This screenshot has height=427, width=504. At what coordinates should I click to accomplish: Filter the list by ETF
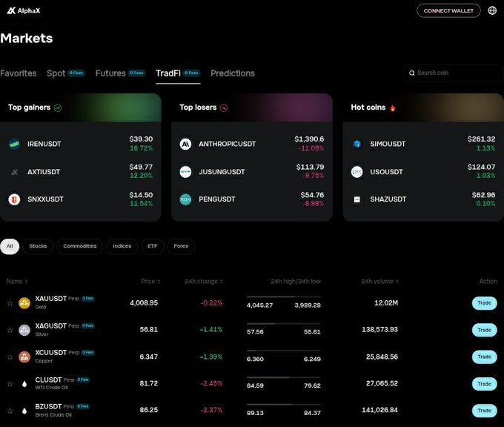[x=153, y=246]
